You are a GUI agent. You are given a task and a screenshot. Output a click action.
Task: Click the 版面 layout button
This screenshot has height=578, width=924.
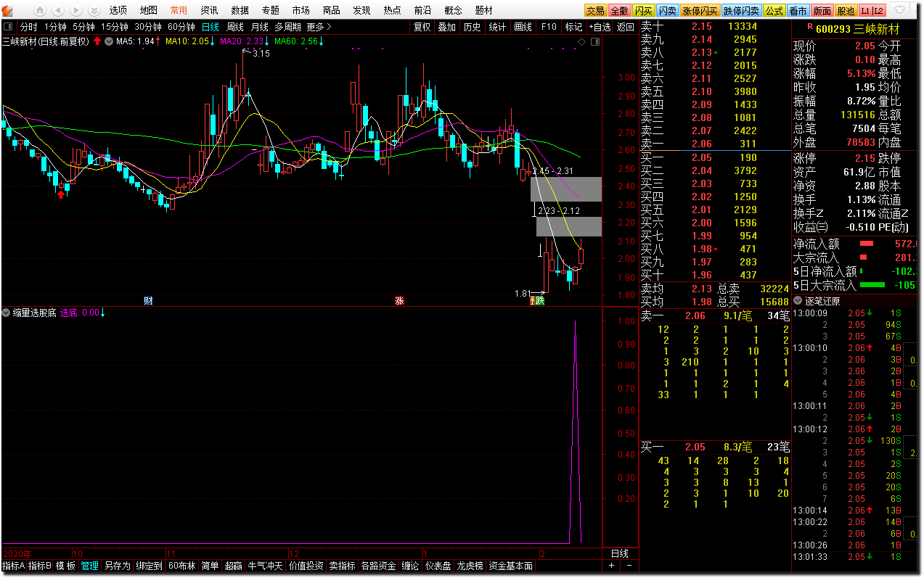coord(822,11)
